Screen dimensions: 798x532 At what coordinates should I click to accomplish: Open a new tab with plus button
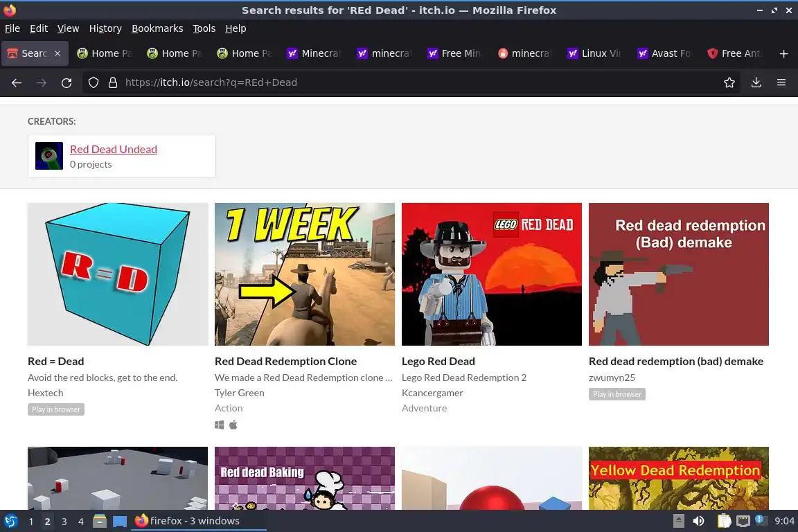[783, 53]
